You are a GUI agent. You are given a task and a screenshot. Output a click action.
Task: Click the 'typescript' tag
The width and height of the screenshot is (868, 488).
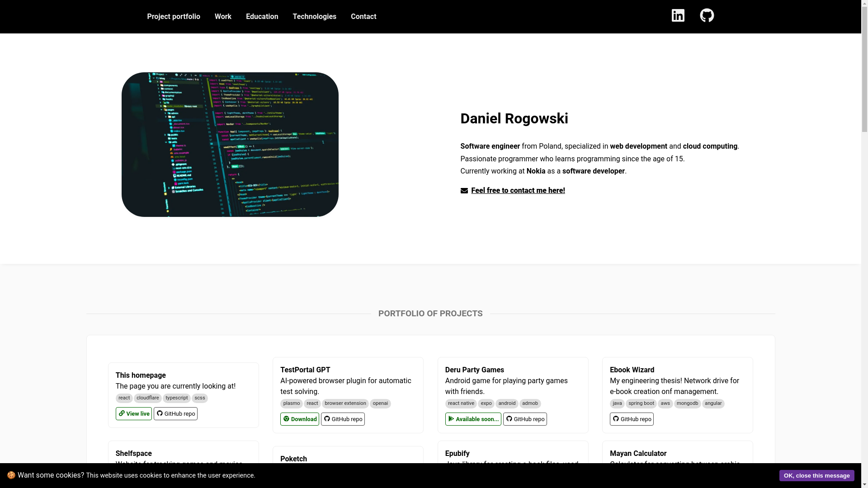click(x=177, y=398)
